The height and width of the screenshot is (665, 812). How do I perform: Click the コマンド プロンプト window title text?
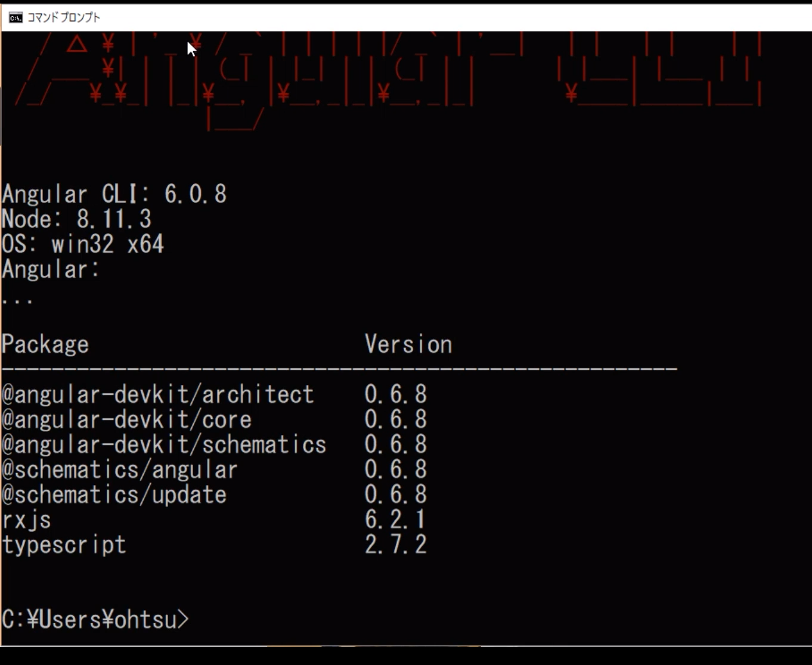[x=64, y=18]
